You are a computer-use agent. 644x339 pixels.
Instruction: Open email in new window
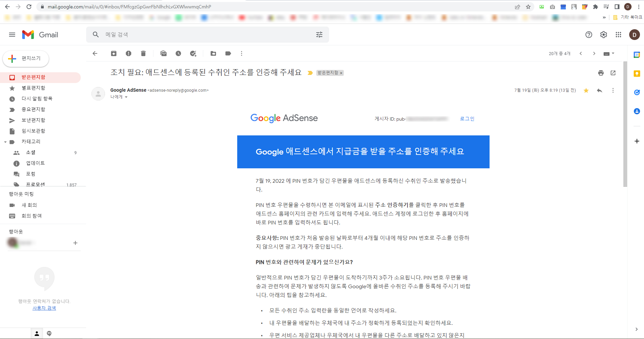613,73
